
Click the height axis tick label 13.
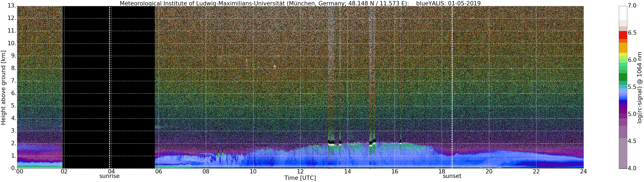12,6
